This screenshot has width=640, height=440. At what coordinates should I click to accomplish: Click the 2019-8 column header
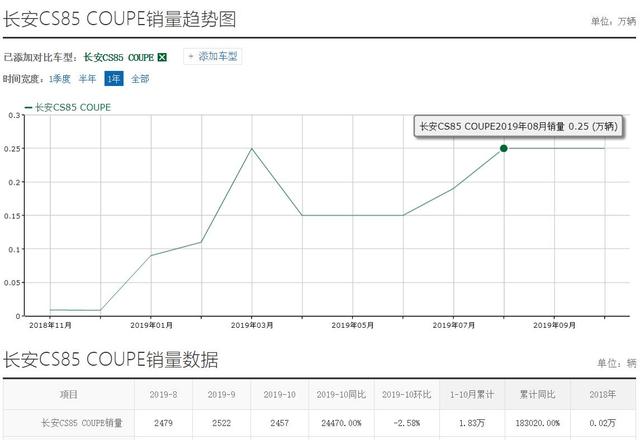click(x=163, y=394)
